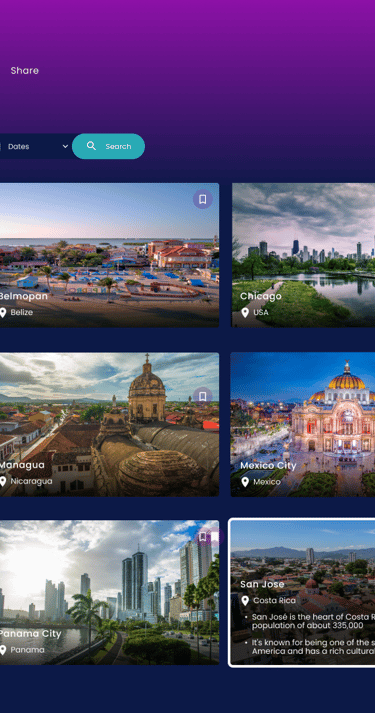Click the location pin beside Nicaragua
375x713 pixels.
3,482
